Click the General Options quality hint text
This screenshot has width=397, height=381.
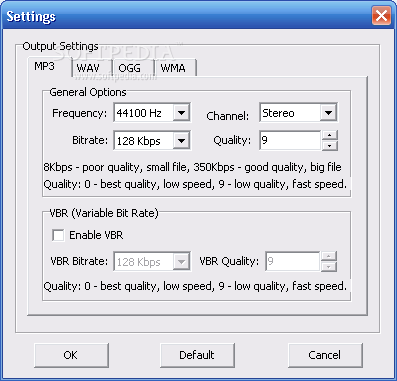(195, 184)
